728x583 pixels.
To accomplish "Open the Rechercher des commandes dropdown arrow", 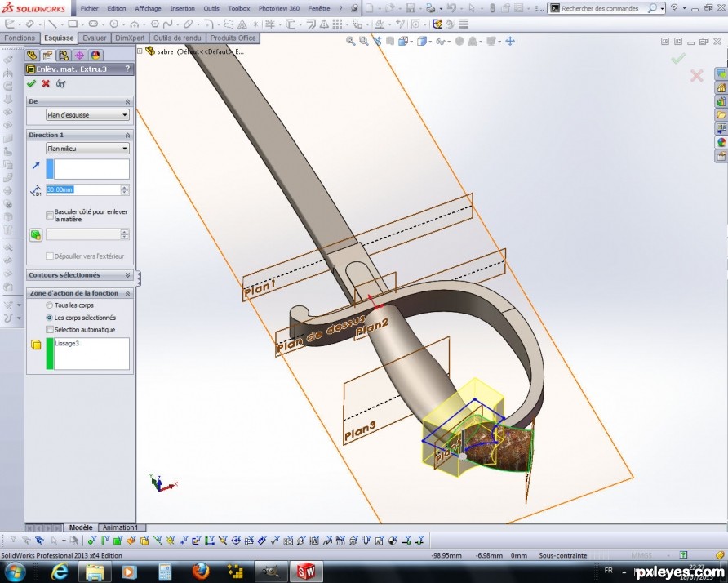I will pyautogui.click(x=663, y=8).
